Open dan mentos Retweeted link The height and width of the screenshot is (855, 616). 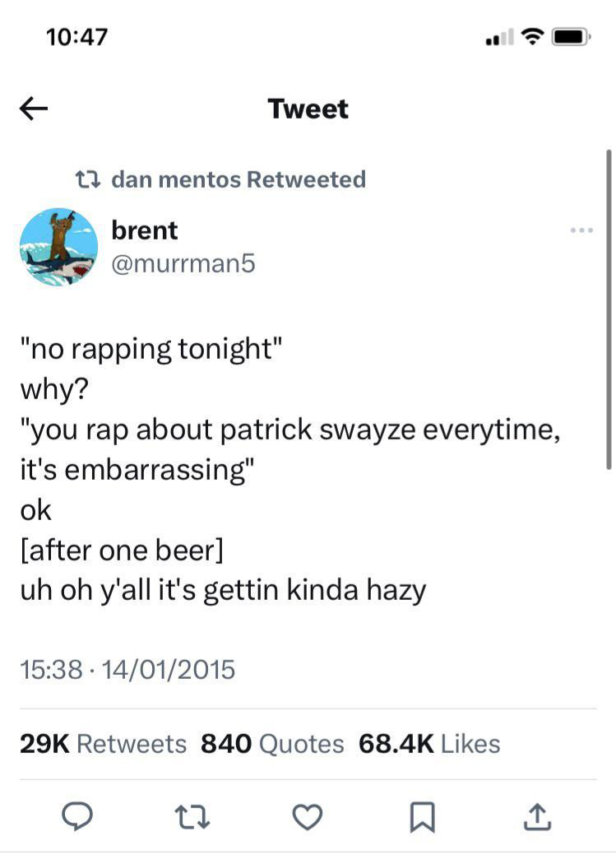(237, 179)
